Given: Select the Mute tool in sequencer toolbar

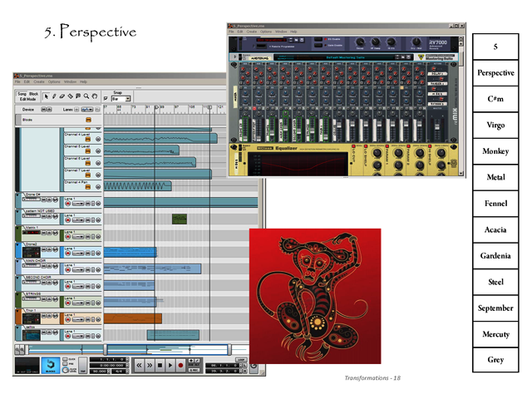Looking at the screenshot, I should (x=78, y=96).
